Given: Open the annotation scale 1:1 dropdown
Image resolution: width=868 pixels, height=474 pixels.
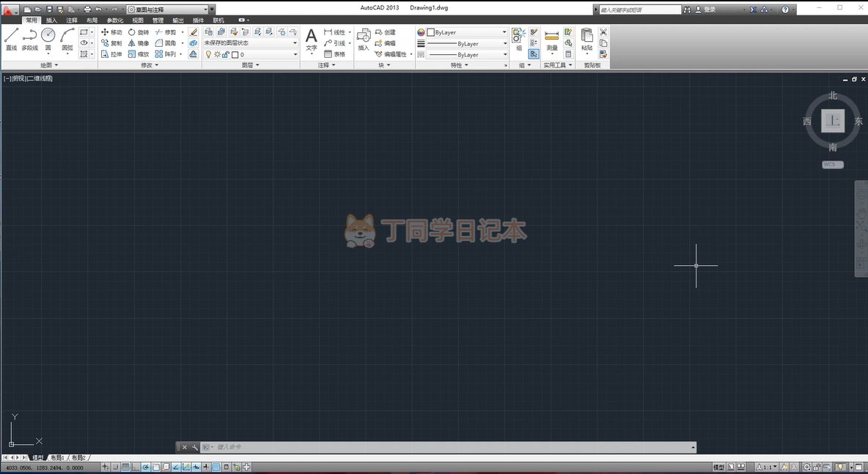Looking at the screenshot, I should tap(767, 467).
